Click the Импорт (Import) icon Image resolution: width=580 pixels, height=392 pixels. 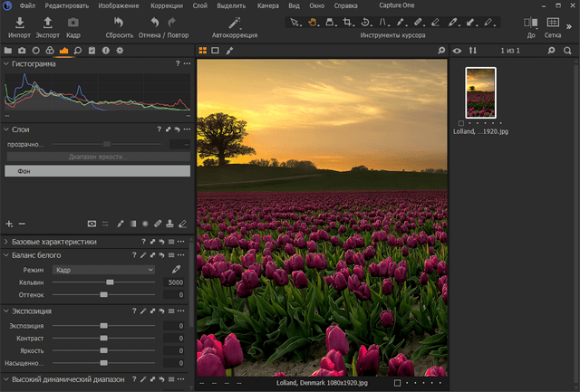click(x=19, y=22)
